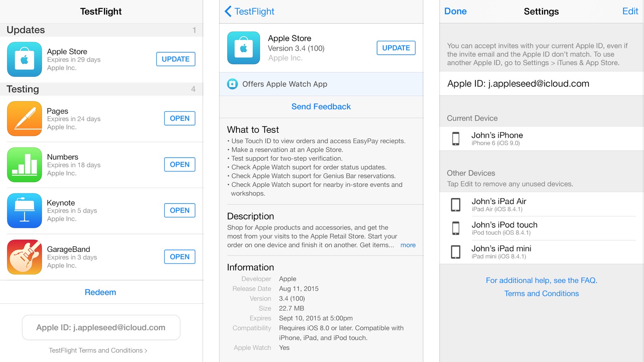Tap 'Expires in 3 days' under GarageBand
The image size is (644, 362).
pyautogui.click(x=72, y=257)
